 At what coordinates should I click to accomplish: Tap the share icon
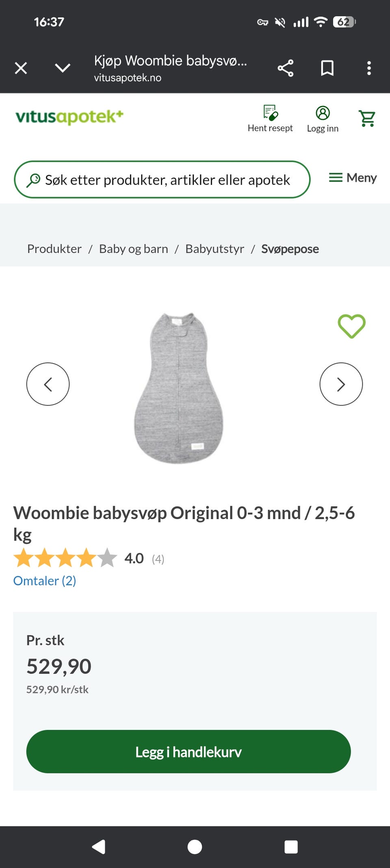pyautogui.click(x=286, y=68)
